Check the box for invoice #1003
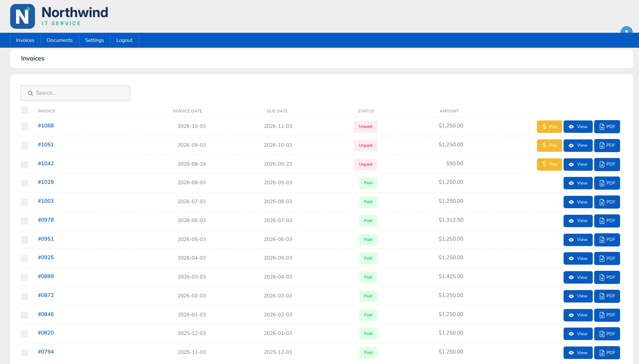639x364 pixels. pyautogui.click(x=24, y=202)
